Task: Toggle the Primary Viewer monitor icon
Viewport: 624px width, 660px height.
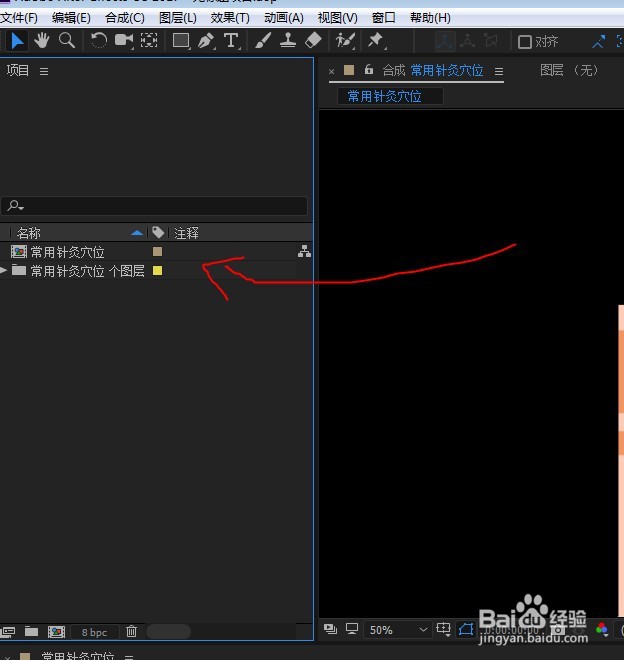Action: 352,629
